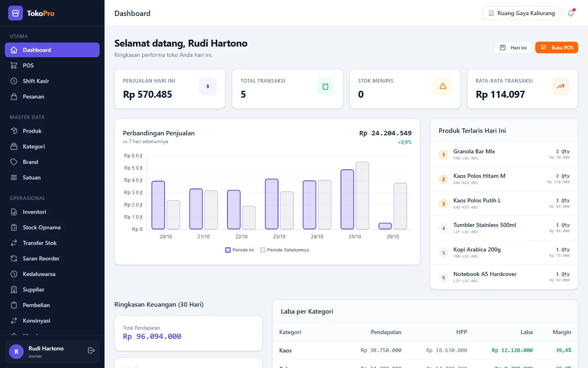
Task: Click the Shift Kasir clock icon
Action: (x=14, y=81)
